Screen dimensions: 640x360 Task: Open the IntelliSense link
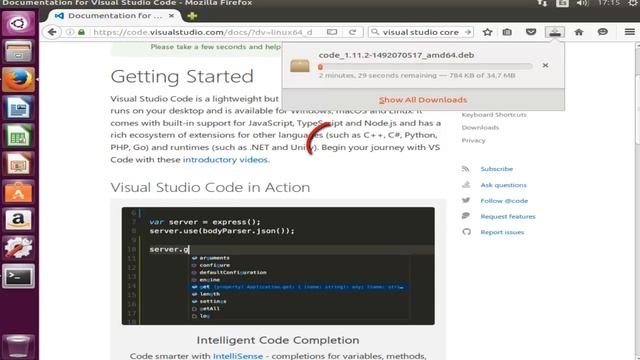[238, 356]
